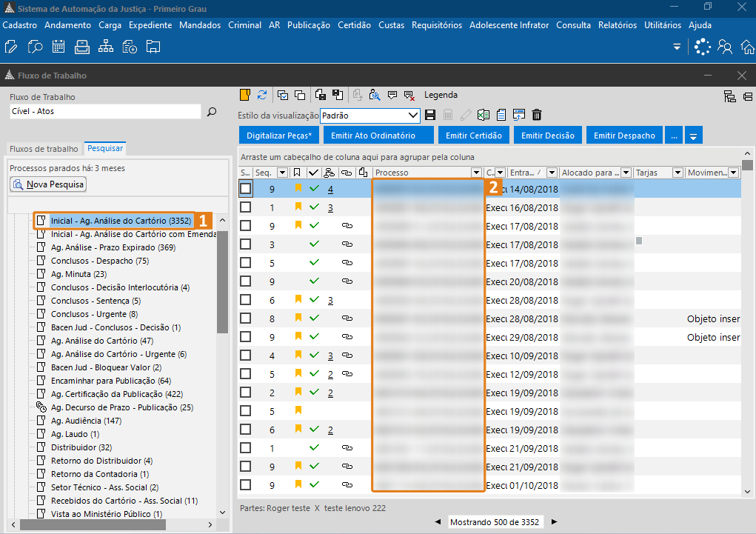The height and width of the screenshot is (534, 756).
Task: Click the yellow note flag icon in Fluxo toolbar
Action: [245, 95]
